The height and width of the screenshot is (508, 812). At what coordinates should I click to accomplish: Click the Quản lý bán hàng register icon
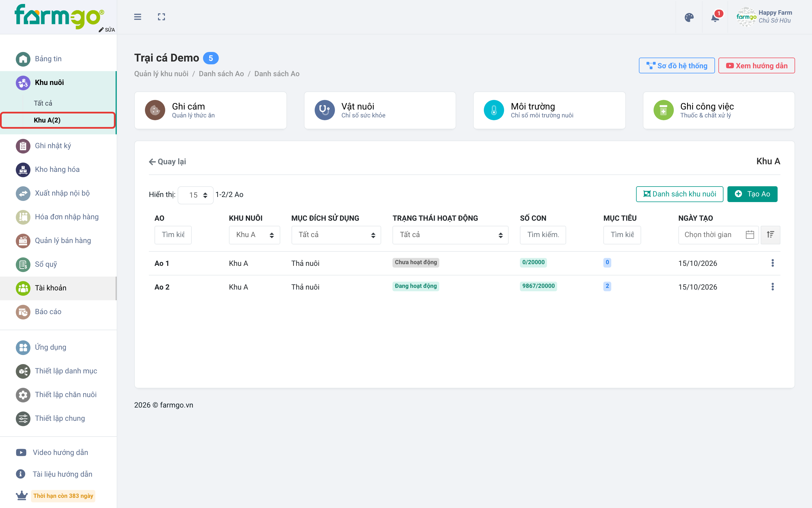[x=23, y=240]
